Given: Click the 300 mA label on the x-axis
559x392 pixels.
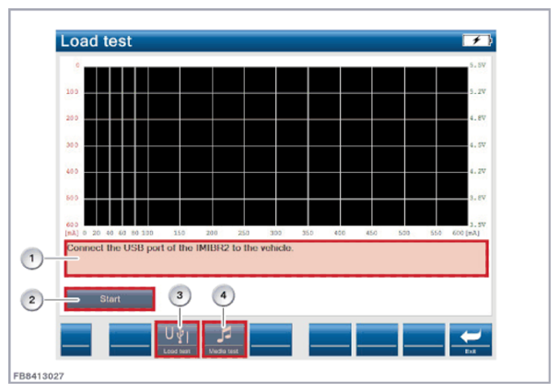Looking at the screenshot, I should tap(275, 234).
